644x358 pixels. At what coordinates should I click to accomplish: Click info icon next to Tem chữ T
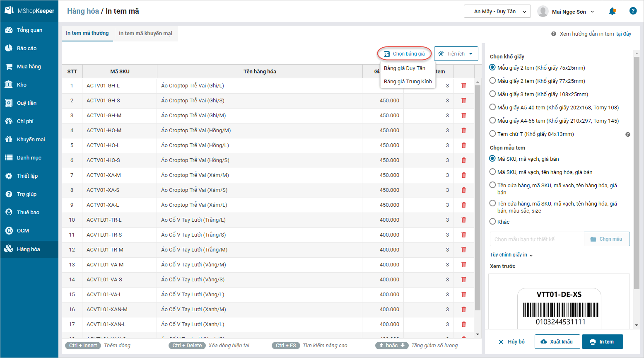tap(628, 134)
